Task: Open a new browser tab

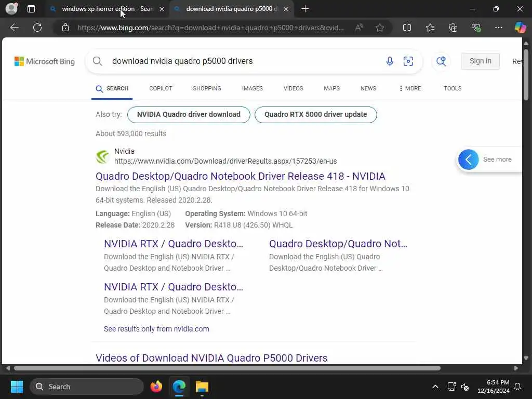Action: [x=305, y=9]
